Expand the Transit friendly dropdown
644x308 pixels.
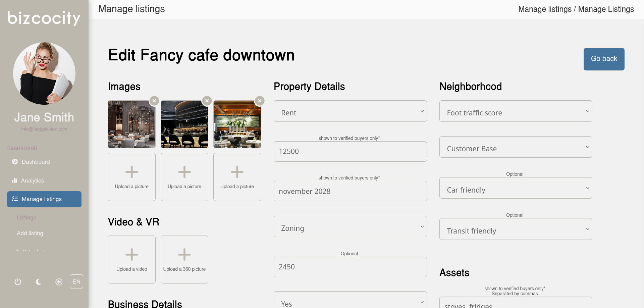516,229
